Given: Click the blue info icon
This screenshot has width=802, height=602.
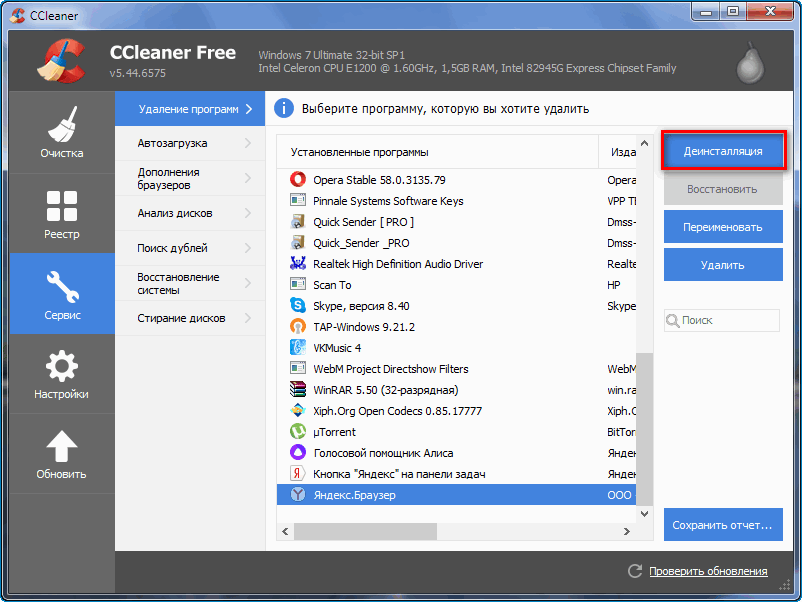Looking at the screenshot, I should pos(284,108).
